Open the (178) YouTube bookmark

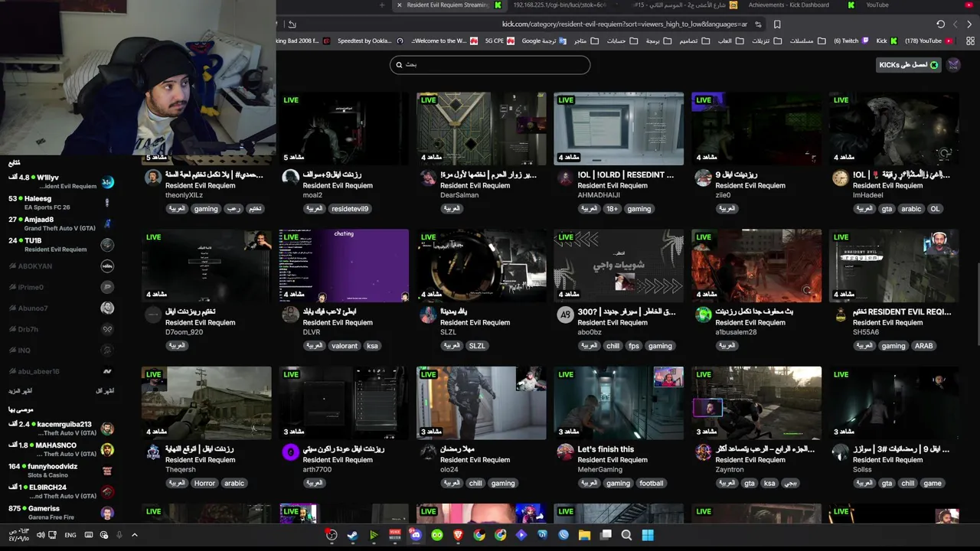click(928, 41)
